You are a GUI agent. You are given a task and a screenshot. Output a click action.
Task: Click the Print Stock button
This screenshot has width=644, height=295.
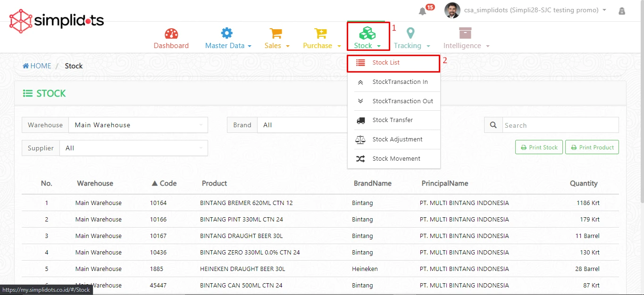coord(539,147)
